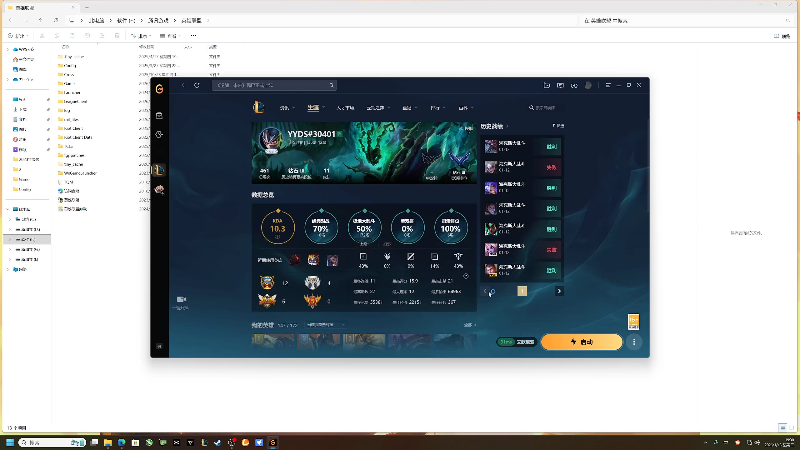The height and width of the screenshot is (450, 800).
Task: Select the top lane position icon
Action: [363, 257]
